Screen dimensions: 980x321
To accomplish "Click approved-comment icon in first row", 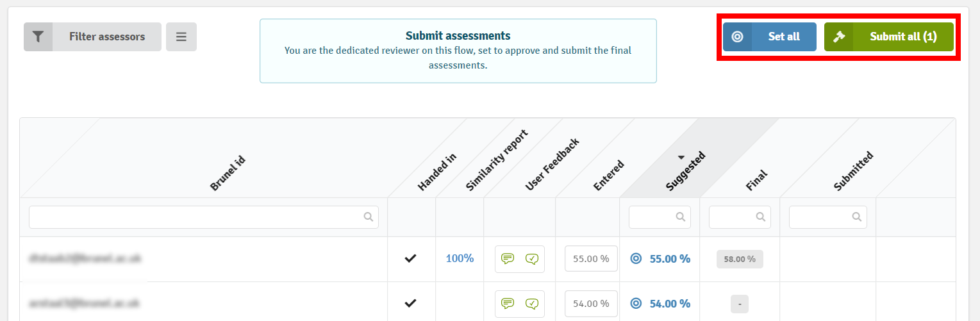I will point(532,259).
